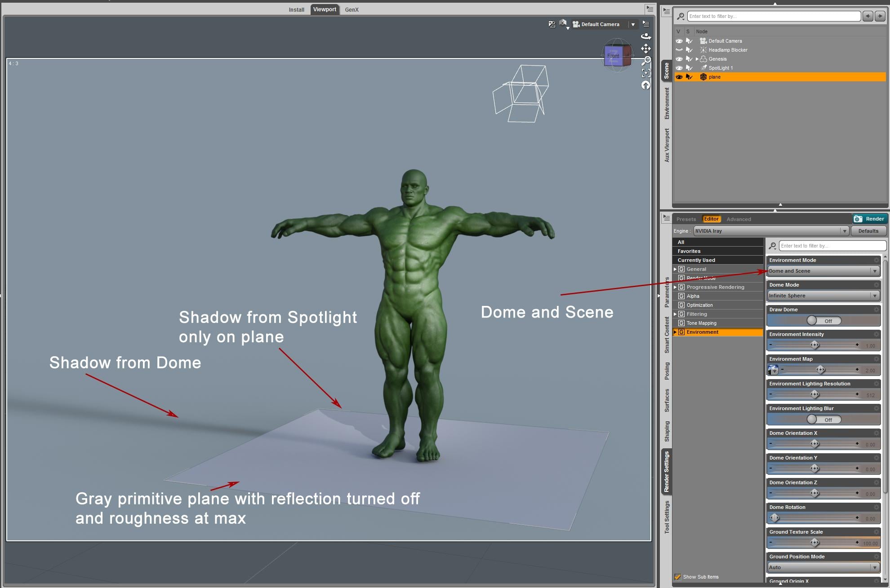Toggle the Draw Dome switch
The image size is (890, 588).
(823, 321)
